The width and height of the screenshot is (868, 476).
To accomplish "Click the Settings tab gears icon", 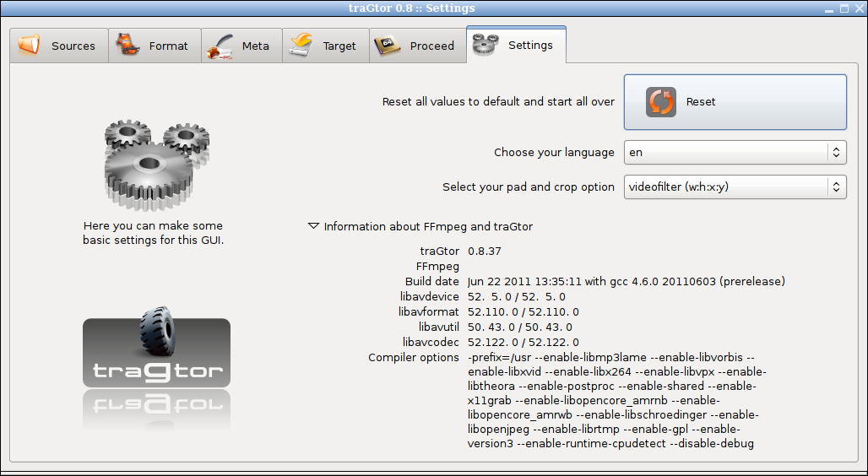I will tap(486, 44).
